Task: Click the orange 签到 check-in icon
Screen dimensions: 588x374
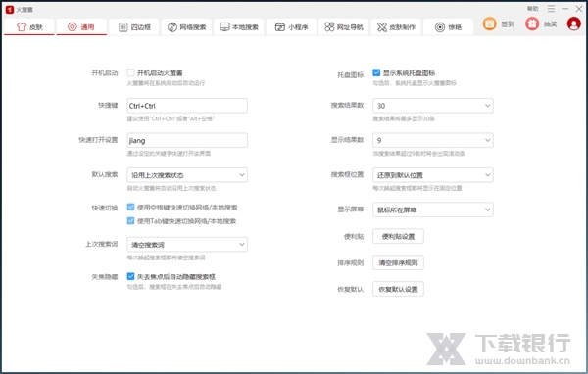Action: coord(489,23)
